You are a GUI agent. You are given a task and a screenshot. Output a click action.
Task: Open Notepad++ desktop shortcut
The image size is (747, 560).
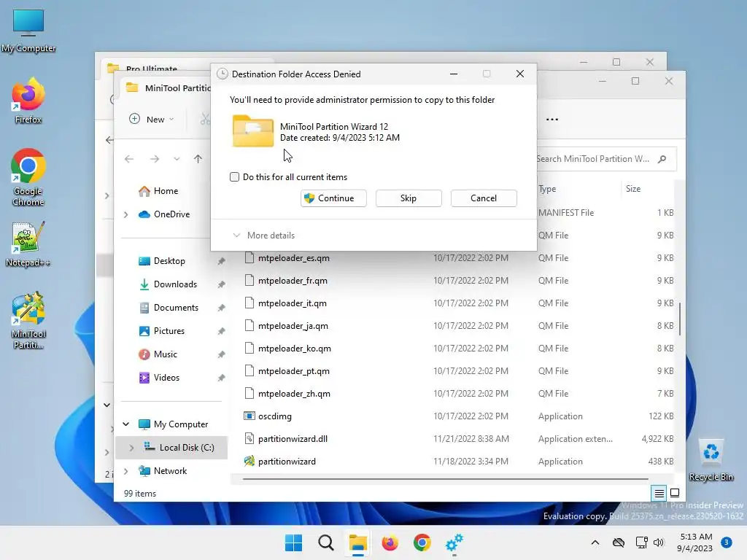[28, 244]
